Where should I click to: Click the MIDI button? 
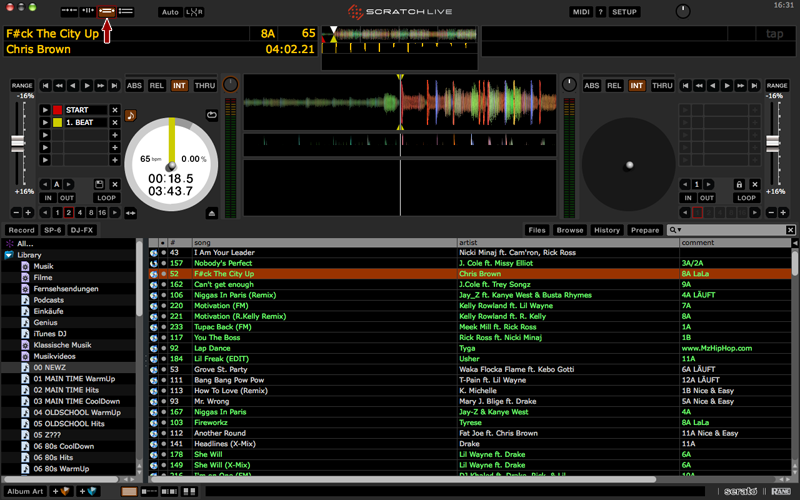581,12
